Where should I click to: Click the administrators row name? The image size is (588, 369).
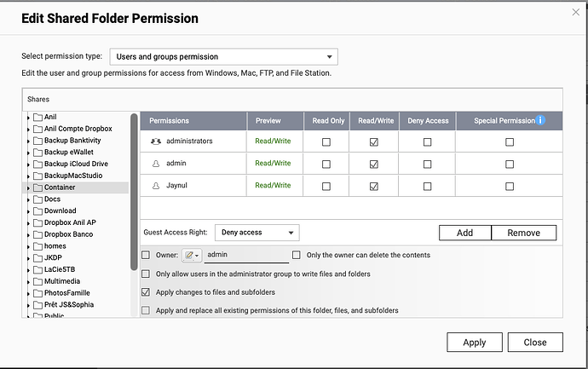189,141
